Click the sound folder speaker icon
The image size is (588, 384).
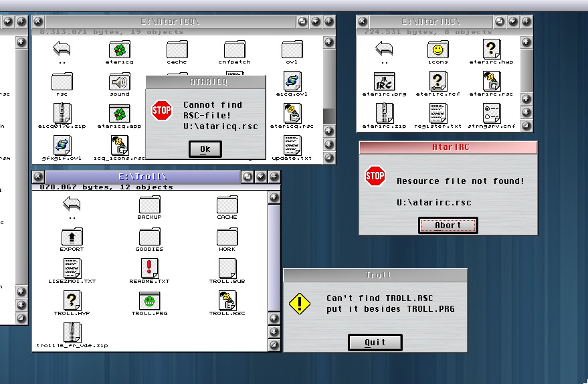point(120,82)
